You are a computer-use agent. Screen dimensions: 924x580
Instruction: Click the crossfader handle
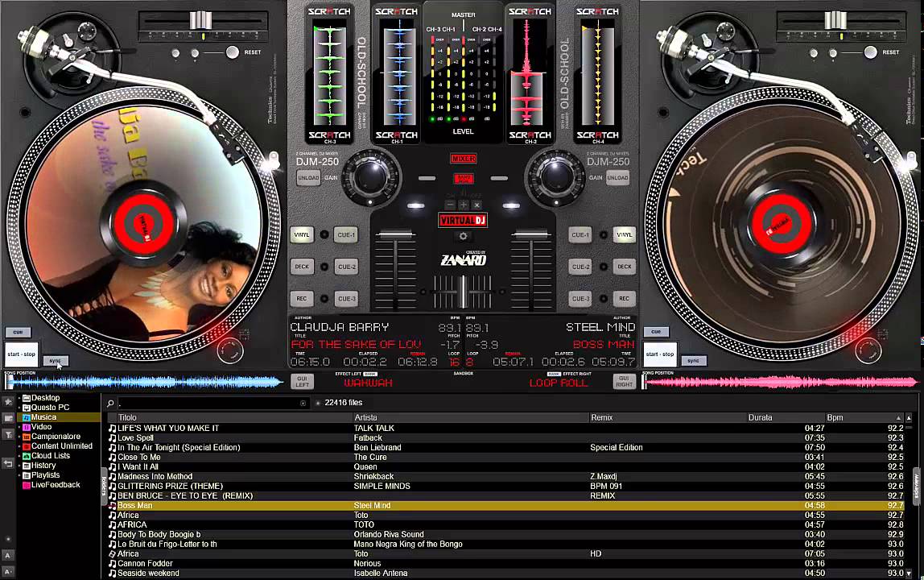tap(463, 291)
